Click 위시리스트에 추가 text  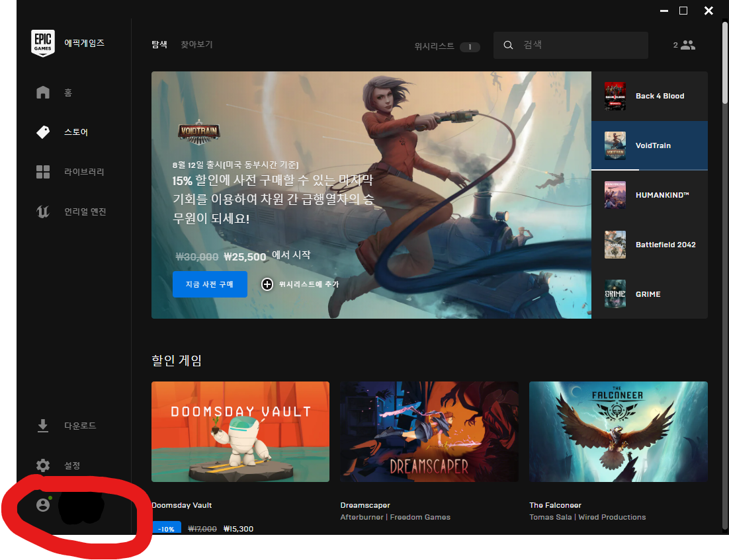click(309, 284)
